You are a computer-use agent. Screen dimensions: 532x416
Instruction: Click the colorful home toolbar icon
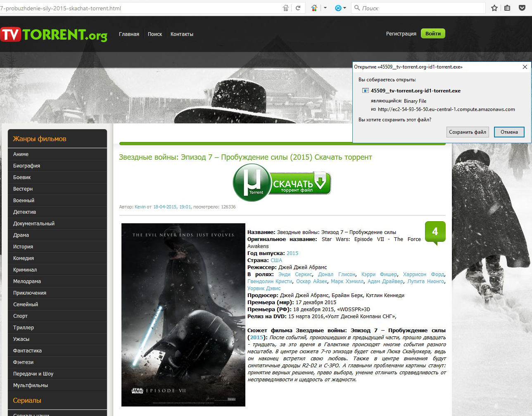314,8
